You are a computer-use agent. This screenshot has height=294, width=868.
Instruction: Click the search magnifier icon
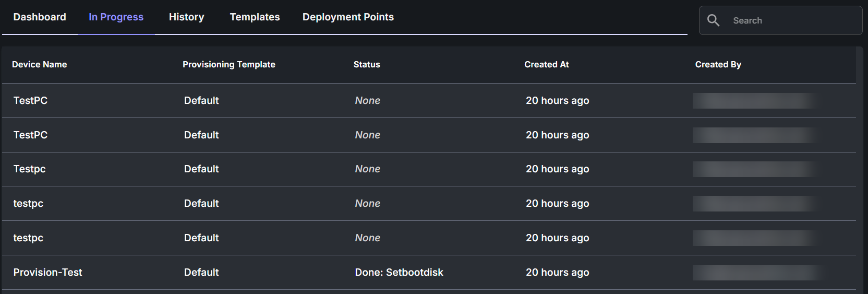(713, 20)
